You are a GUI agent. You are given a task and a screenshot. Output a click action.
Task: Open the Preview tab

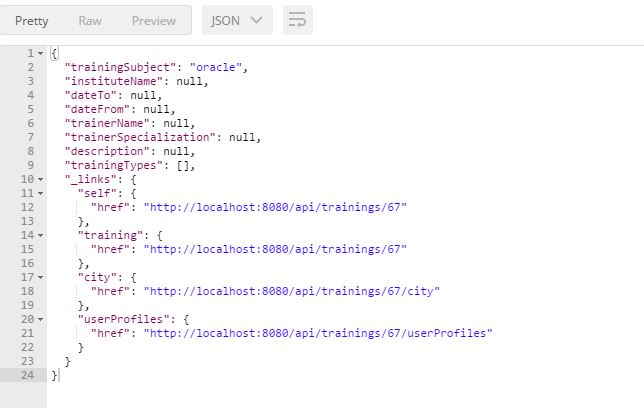point(154,21)
